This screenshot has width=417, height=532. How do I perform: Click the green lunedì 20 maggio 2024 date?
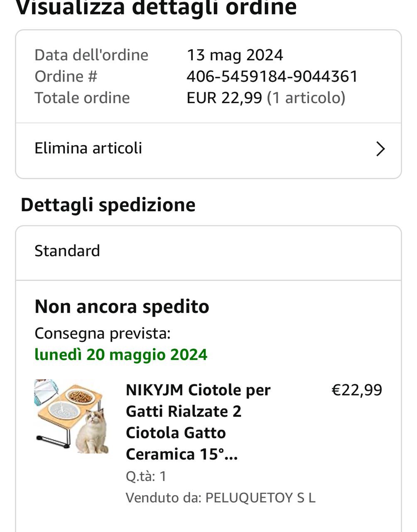click(x=121, y=355)
